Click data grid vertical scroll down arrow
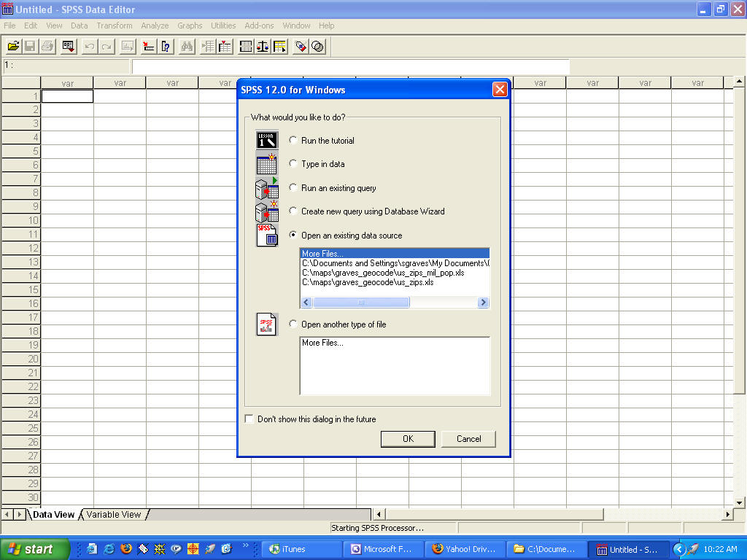Image resolution: width=747 pixels, height=560 pixels. 739,502
